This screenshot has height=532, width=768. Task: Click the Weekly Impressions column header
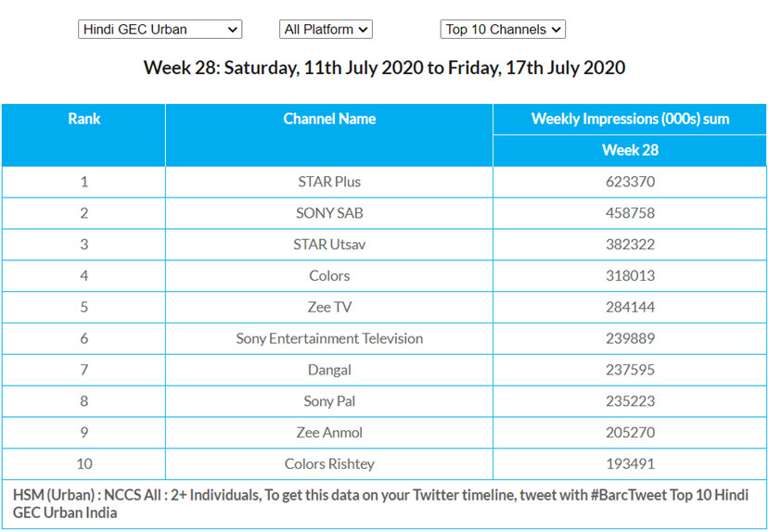(x=630, y=119)
